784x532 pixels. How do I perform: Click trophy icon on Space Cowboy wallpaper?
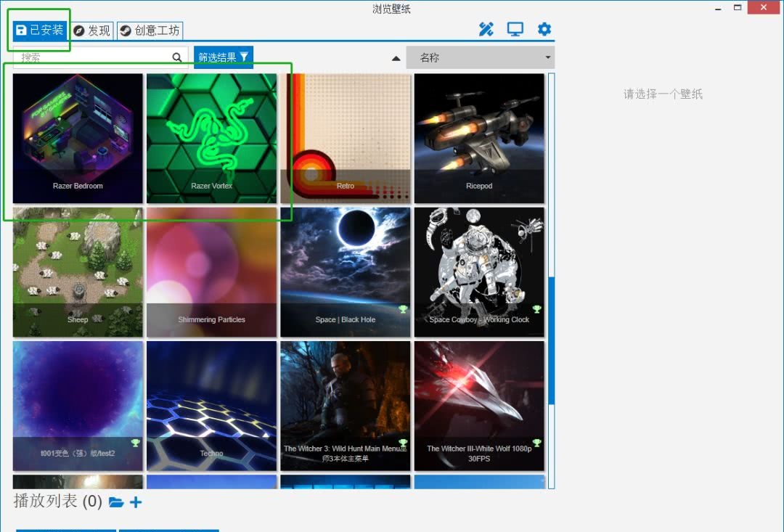tap(536, 309)
